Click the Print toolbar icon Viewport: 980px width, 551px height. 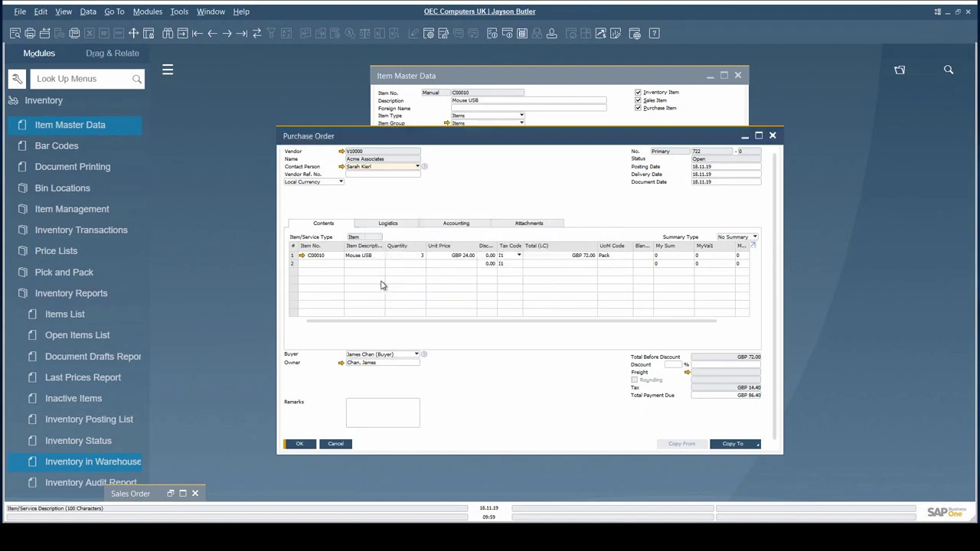(30, 33)
